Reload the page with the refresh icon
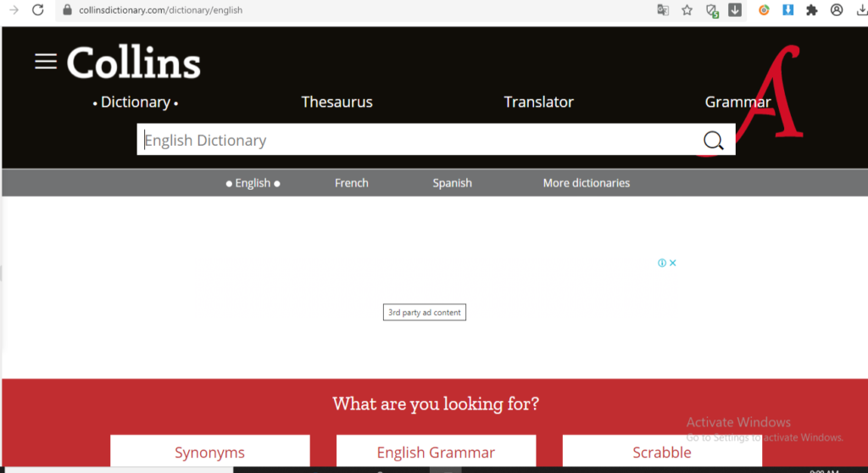Image resolution: width=868 pixels, height=473 pixels. coord(37,10)
